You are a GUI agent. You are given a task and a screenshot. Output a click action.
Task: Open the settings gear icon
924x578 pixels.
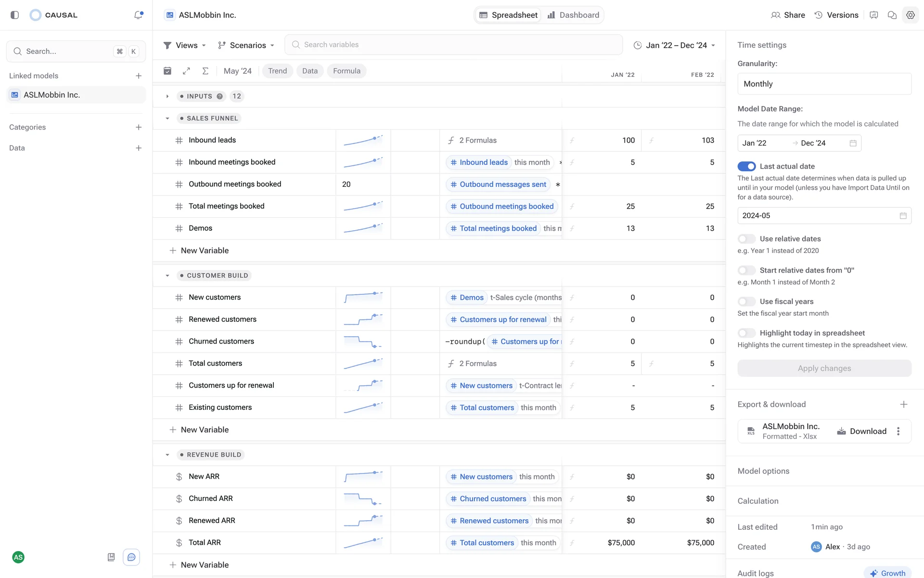click(910, 15)
